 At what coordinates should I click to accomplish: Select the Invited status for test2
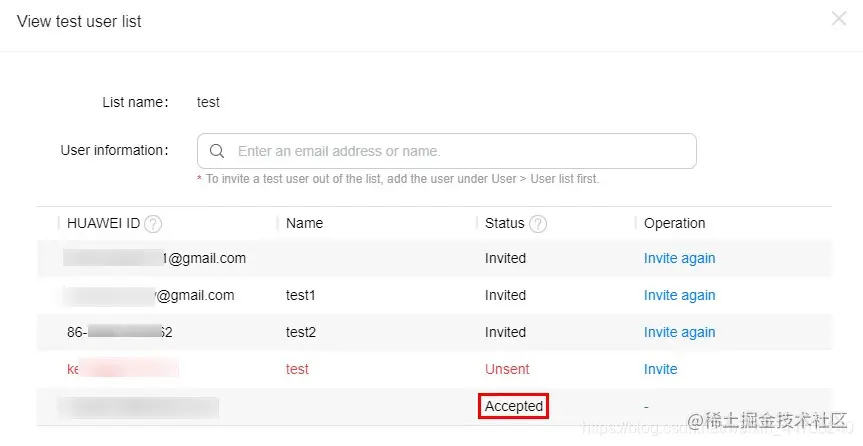505,332
